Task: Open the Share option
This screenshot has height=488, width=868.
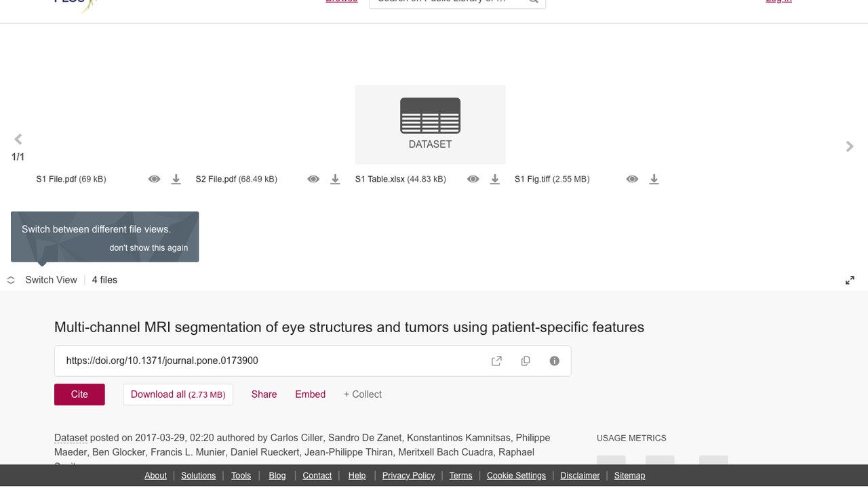Action: 264,394
